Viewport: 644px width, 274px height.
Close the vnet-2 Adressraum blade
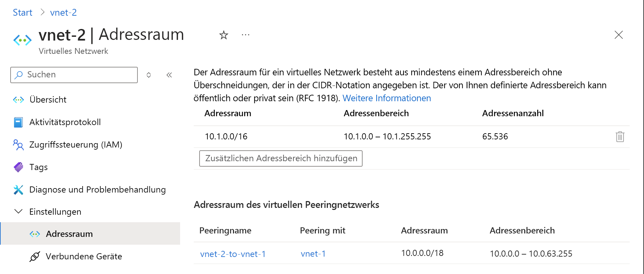pos(618,35)
